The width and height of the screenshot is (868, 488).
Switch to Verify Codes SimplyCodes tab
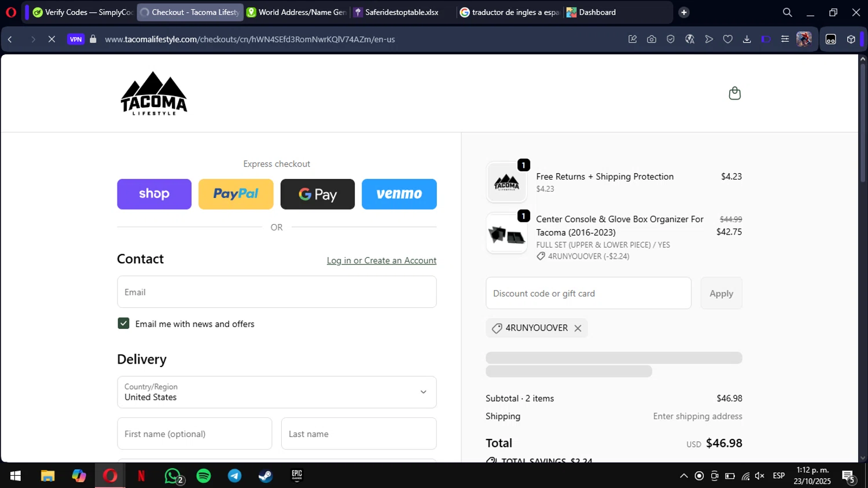(83, 12)
